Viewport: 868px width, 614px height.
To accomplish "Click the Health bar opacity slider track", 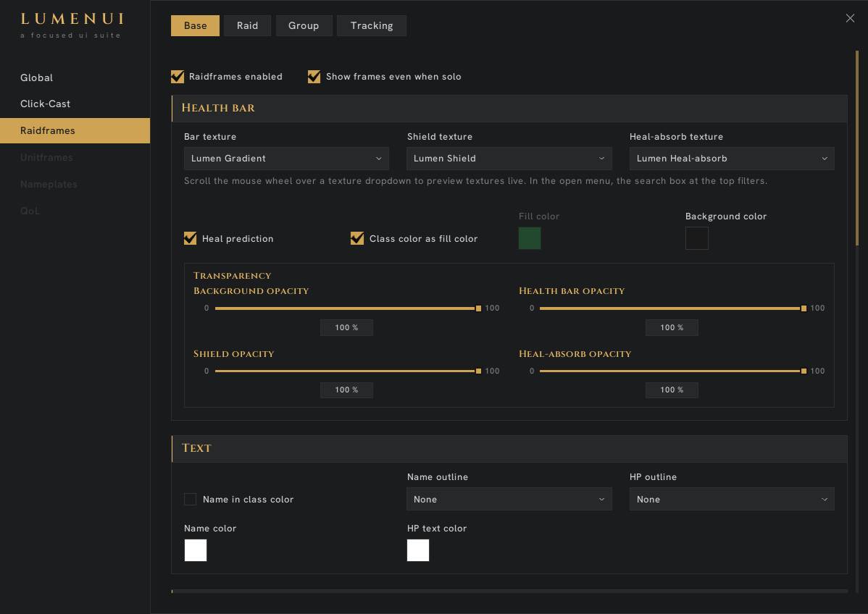I will pos(672,308).
